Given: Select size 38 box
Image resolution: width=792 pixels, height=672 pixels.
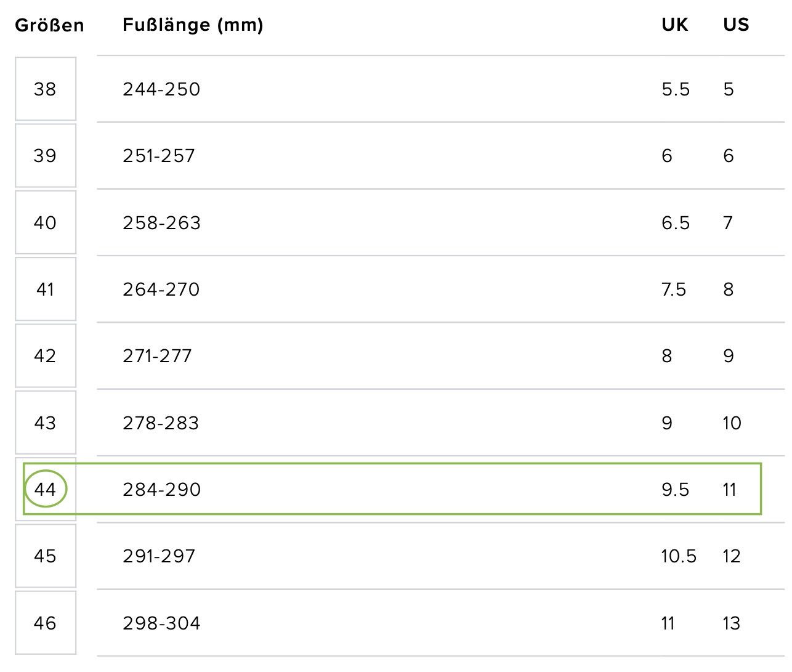Looking at the screenshot, I should pos(46,89).
